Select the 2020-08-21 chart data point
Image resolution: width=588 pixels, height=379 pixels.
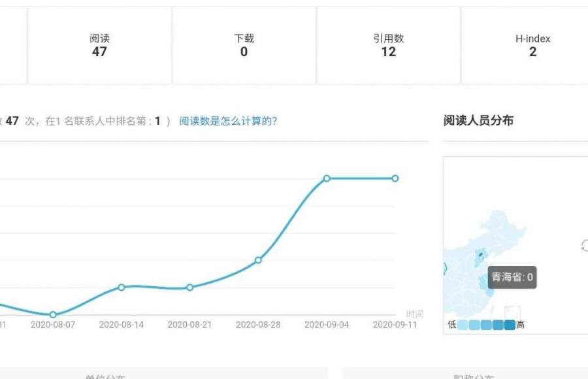click(x=189, y=288)
